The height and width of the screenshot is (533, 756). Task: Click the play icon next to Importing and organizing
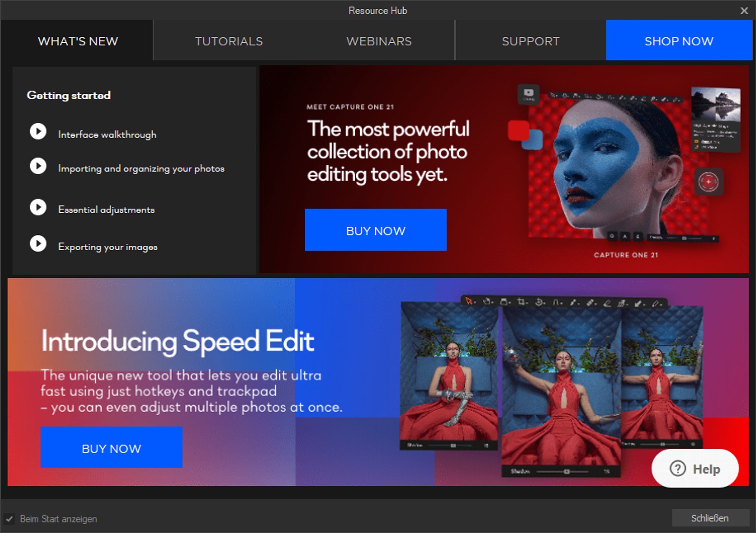click(38, 166)
